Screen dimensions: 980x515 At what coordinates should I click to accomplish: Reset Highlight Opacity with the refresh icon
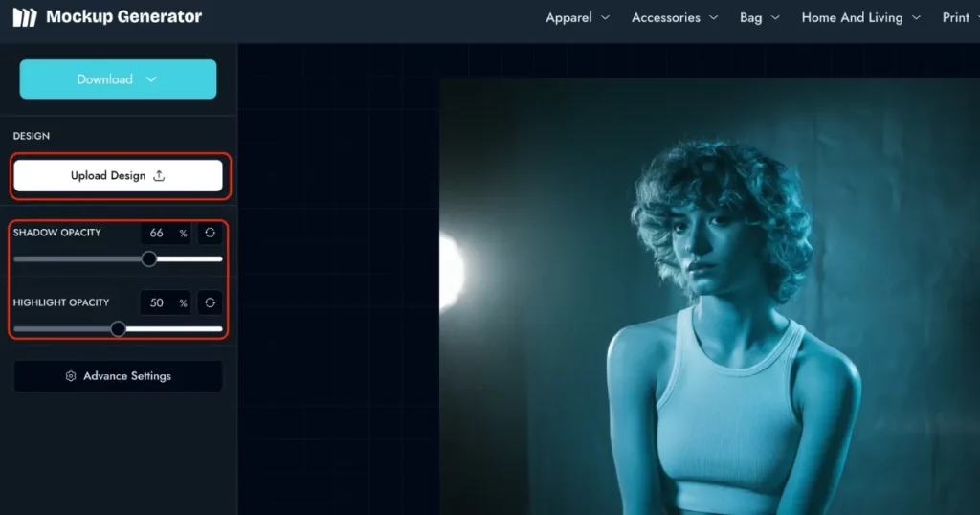(210, 302)
